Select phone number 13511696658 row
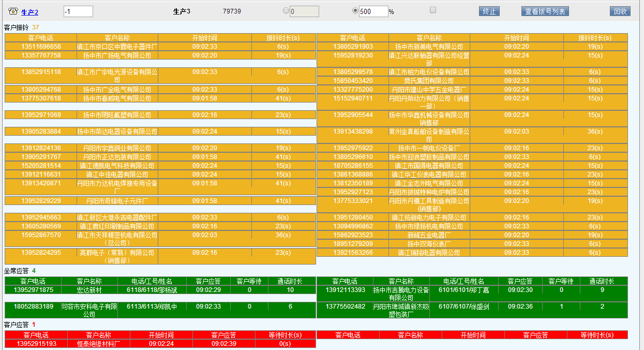This screenshot has height=350, width=644. pos(41,47)
